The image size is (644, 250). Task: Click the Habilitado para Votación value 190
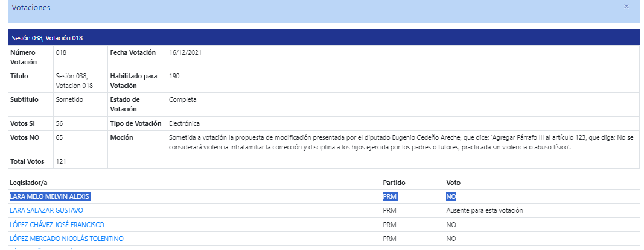click(174, 76)
